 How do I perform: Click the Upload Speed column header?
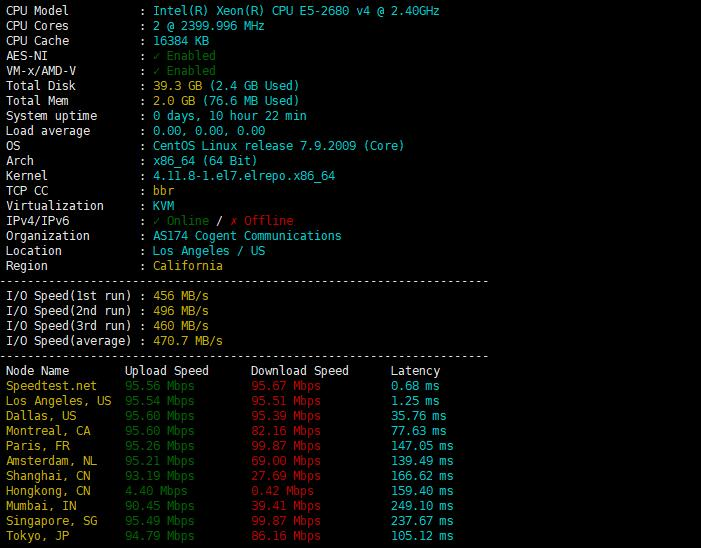pos(166,371)
